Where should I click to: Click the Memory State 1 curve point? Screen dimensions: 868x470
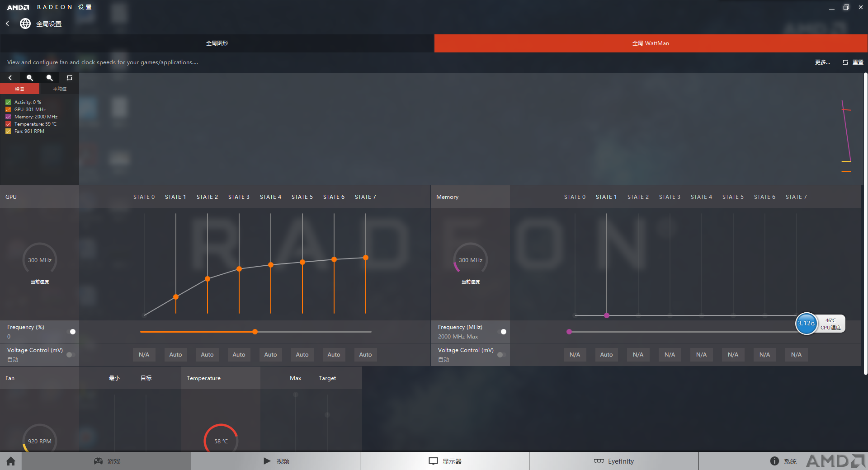coord(607,315)
